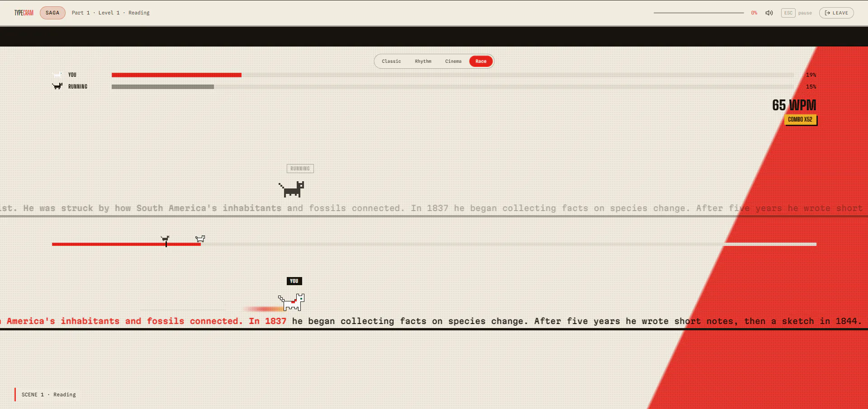
Task: Mute the sound with the speaker icon
Action: (769, 13)
